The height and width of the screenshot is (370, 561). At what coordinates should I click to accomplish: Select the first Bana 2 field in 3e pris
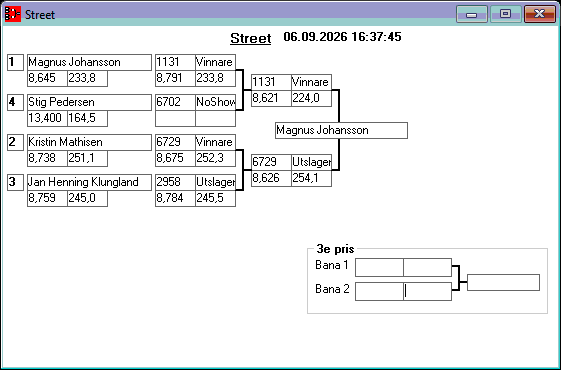(379, 291)
